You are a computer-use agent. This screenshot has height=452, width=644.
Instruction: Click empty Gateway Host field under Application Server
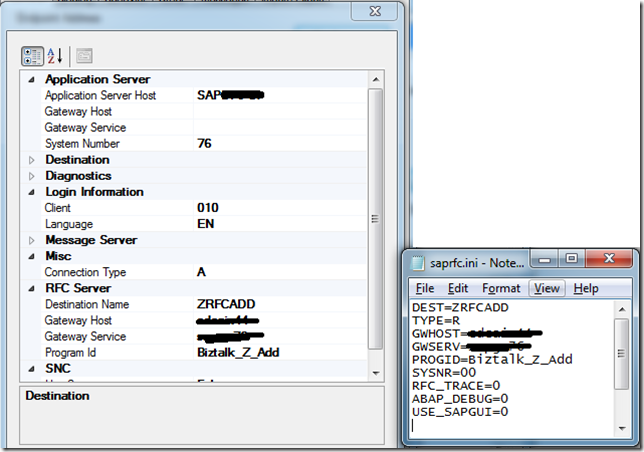[x=280, y=112]
